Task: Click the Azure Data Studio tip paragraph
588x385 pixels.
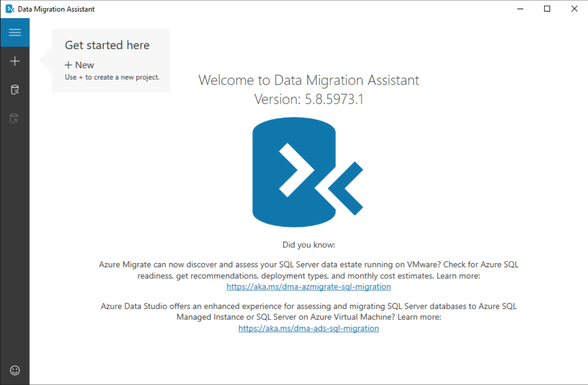Action: [x=308, y=312]
